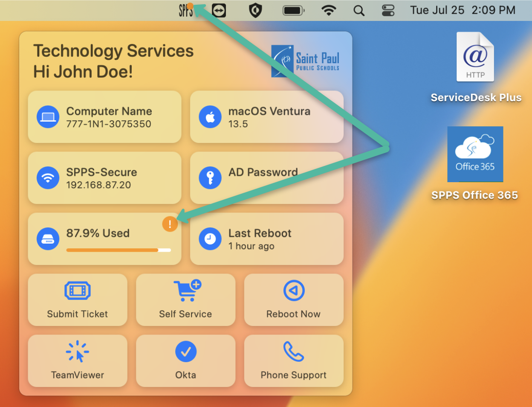Click the "Hi John Doe!" greeting
The image size is (532, 407).
[83, 72]
